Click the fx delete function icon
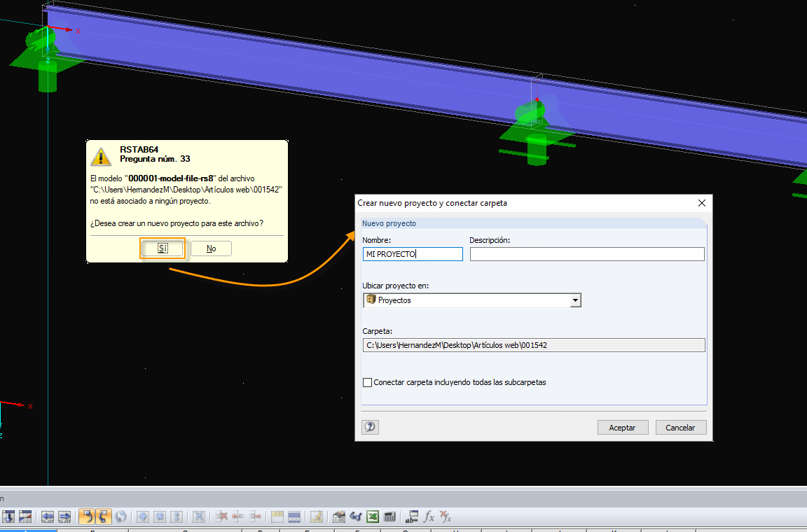 [444, 516]
